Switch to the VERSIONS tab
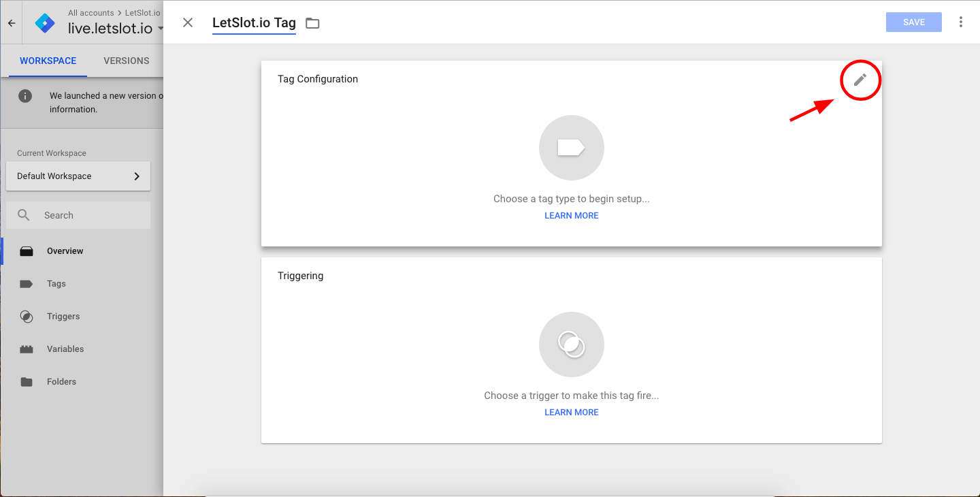Viewport: 980px width, 497px height. (x=127, y=61)
